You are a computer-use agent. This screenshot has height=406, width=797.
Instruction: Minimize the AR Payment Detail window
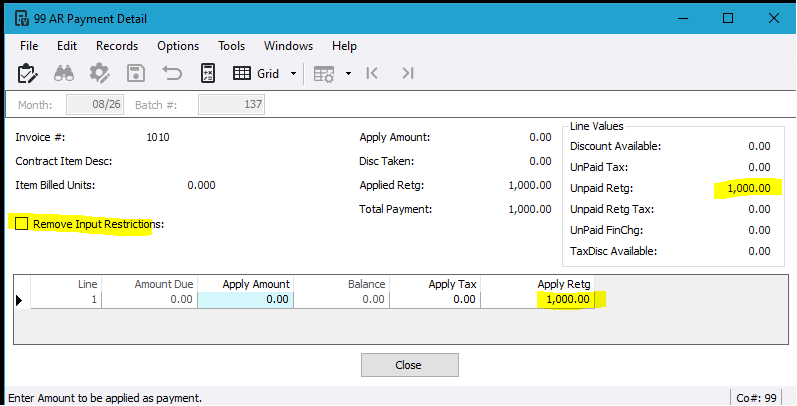[x=683, y=18]
